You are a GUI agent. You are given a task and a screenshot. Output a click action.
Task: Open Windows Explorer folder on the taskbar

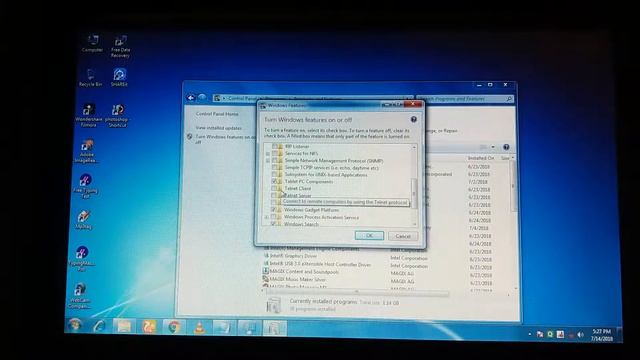(x=124, y=326)
